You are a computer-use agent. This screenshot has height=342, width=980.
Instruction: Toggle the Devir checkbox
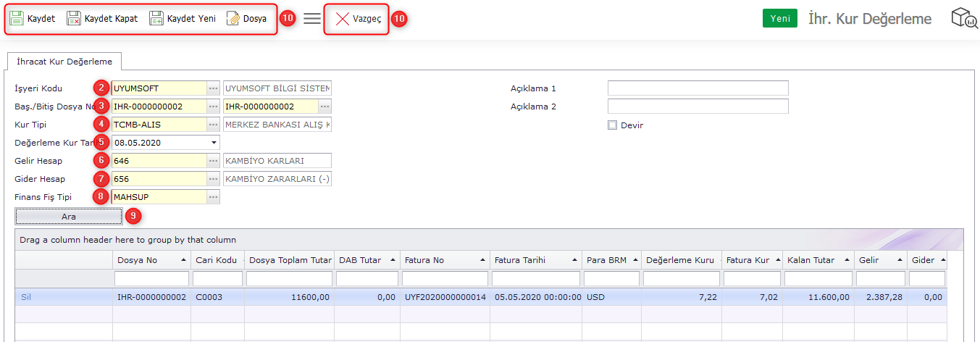612,125
